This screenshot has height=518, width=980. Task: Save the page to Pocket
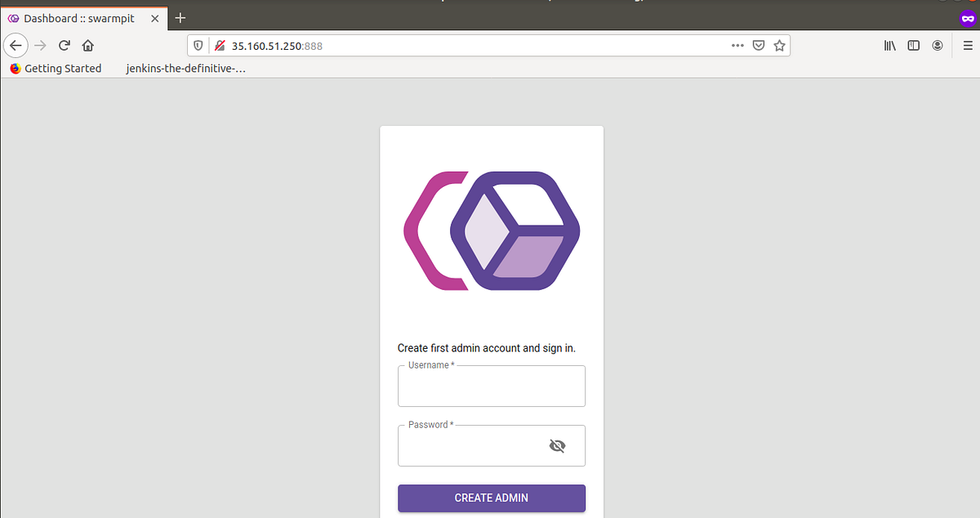[759, 46]
